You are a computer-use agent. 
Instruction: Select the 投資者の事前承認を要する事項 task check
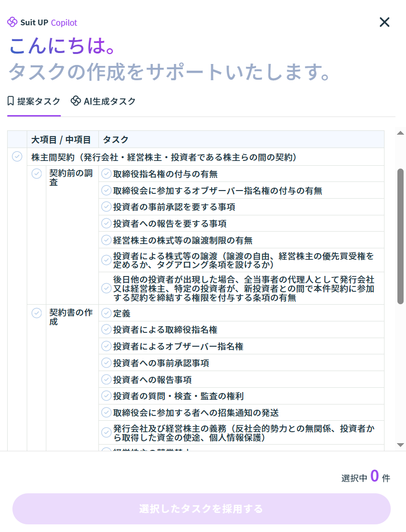point(106,207)
